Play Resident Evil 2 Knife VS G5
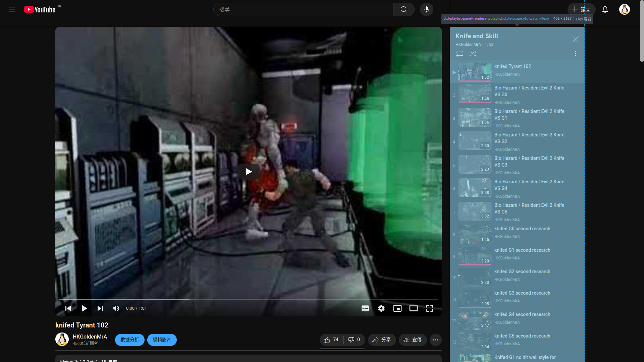The image size is (644, 362). 517,212
